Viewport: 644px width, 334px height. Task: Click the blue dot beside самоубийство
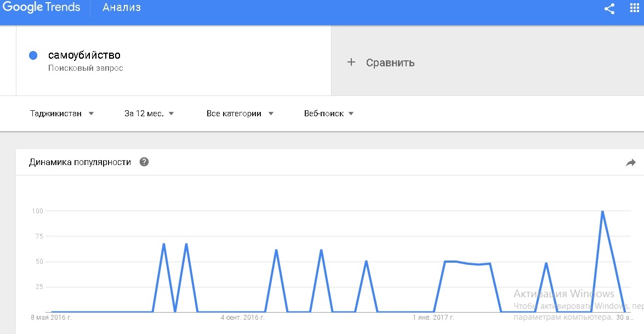(x=33, y=55)
